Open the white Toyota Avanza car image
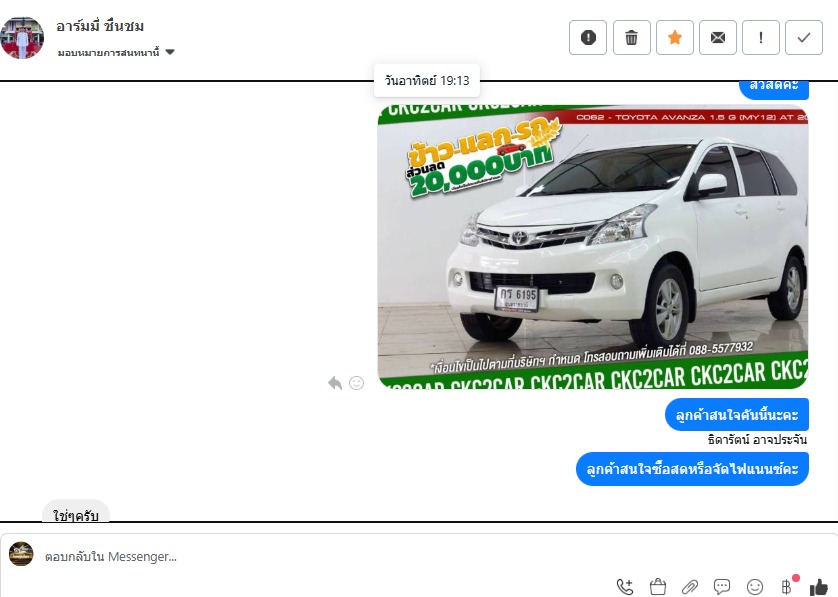838x597 pixels. (x=593, y=247)
